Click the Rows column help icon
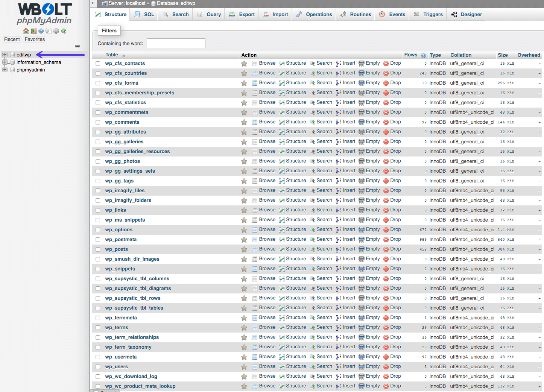The width and height of the screenshot is (544, 392). click(x=423, y=55)
